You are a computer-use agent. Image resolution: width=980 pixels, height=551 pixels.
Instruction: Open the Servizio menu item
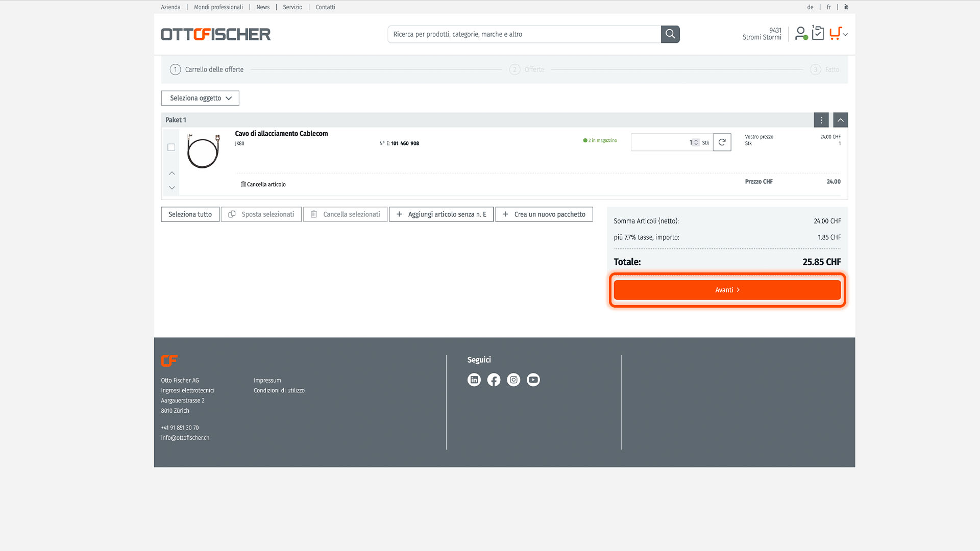click(x=292, y=7)
